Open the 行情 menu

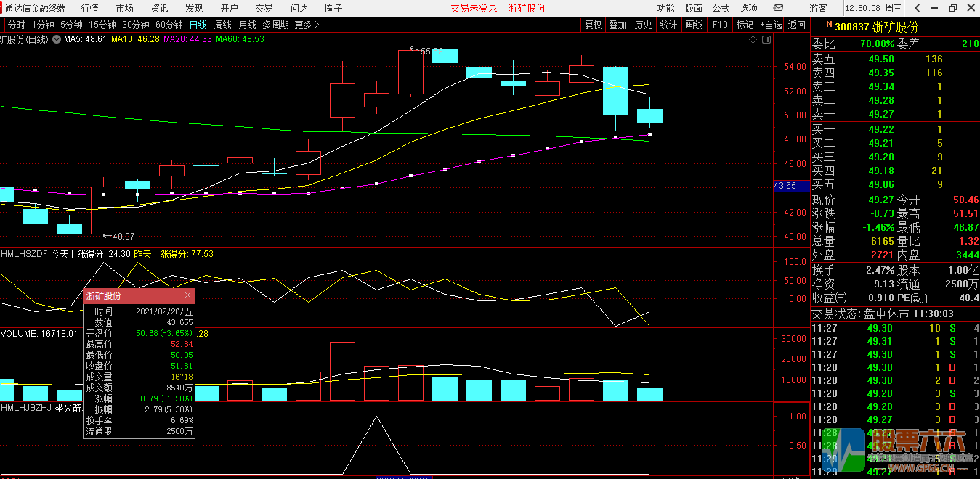[x=90, y=8]
